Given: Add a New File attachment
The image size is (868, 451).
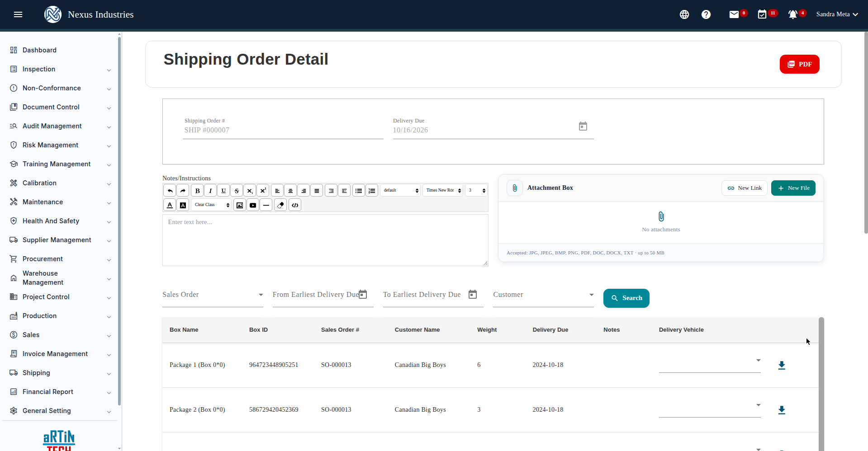Looking at the screenshot, I should (x=793, y=188).
